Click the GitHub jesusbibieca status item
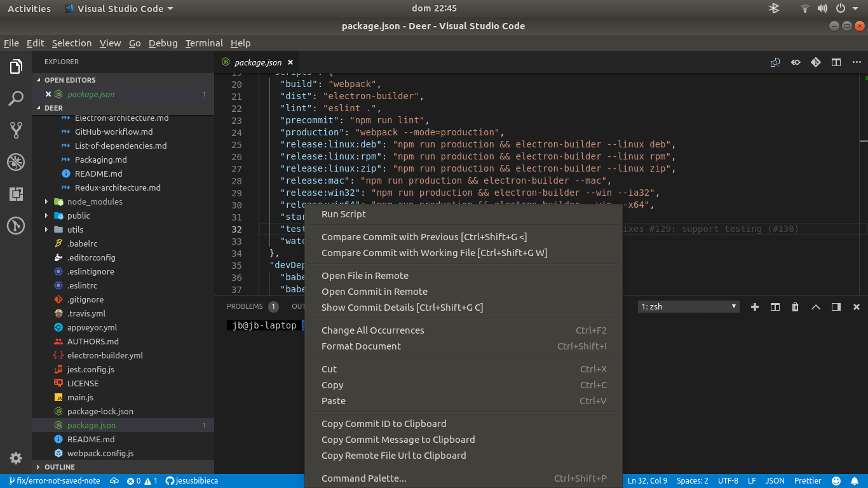Image resolution: width=868 pixels, height=488 pixels. [192, 481]
